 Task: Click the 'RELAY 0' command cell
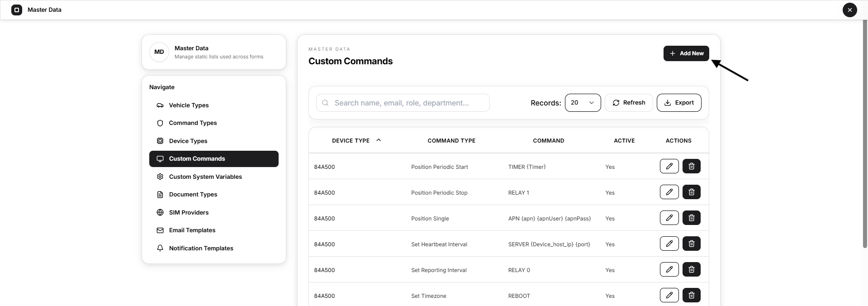(519, 270)
